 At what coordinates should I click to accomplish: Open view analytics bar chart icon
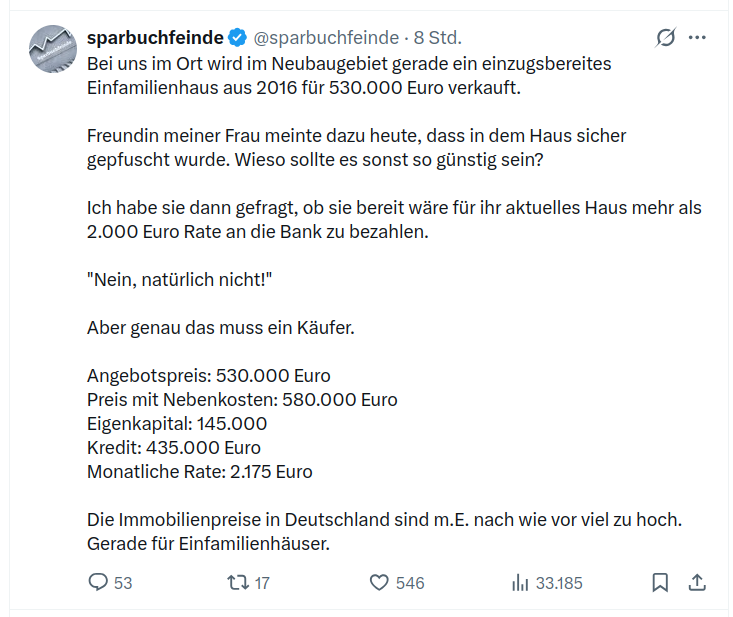coord(520,583)
